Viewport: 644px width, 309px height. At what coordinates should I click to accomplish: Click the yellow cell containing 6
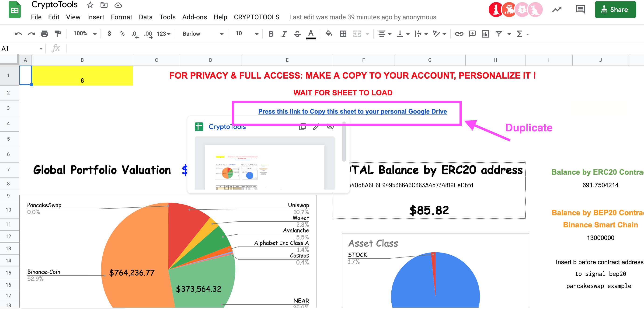point(82,76)
